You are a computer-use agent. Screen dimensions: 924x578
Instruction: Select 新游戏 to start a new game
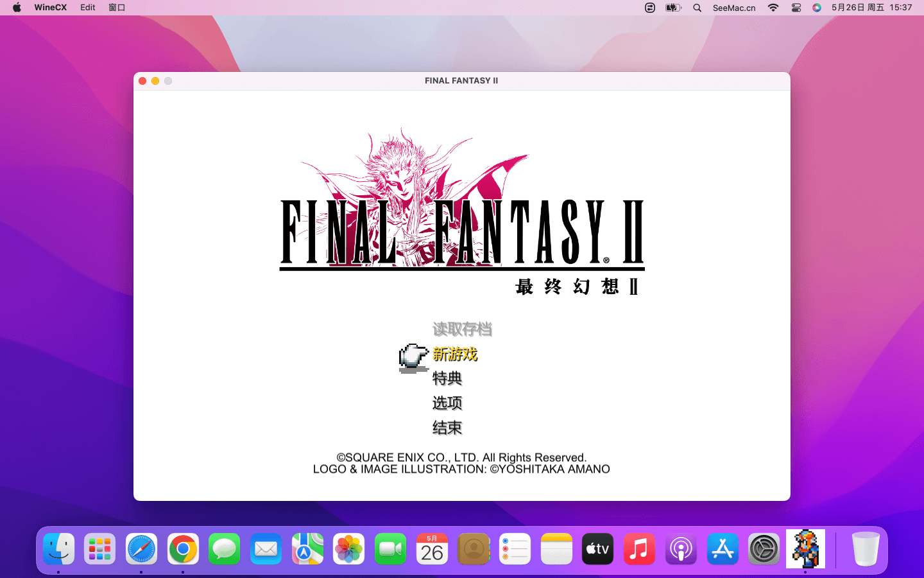coord(455,354)
